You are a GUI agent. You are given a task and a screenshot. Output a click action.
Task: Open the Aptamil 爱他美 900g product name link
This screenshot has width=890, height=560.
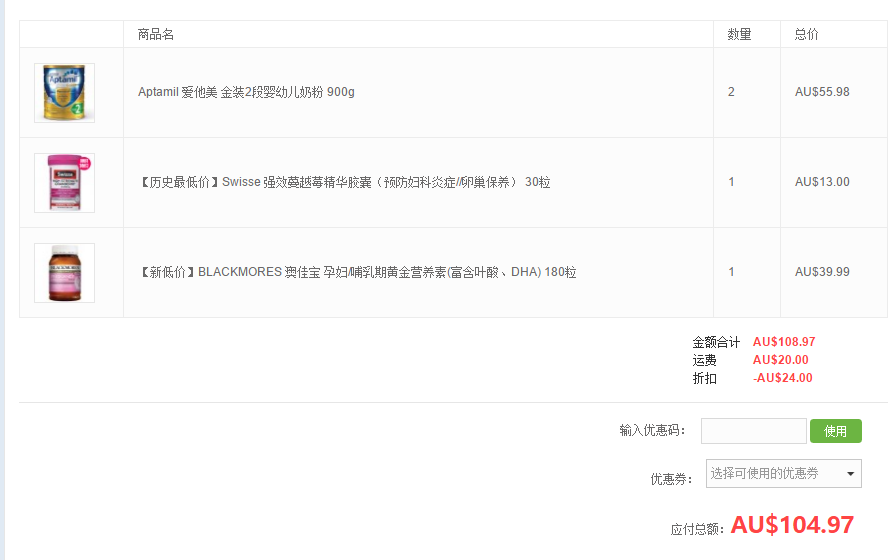coord(246,92)
